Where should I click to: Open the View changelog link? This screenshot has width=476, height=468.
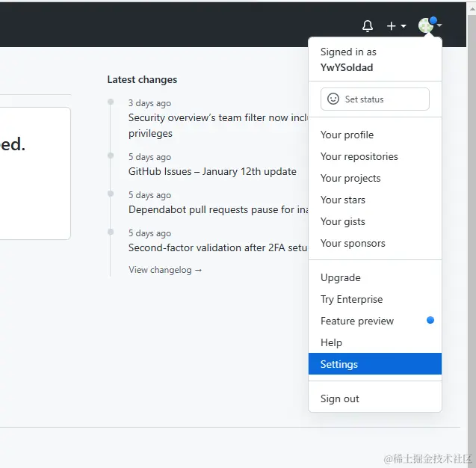tap(165, 270)
